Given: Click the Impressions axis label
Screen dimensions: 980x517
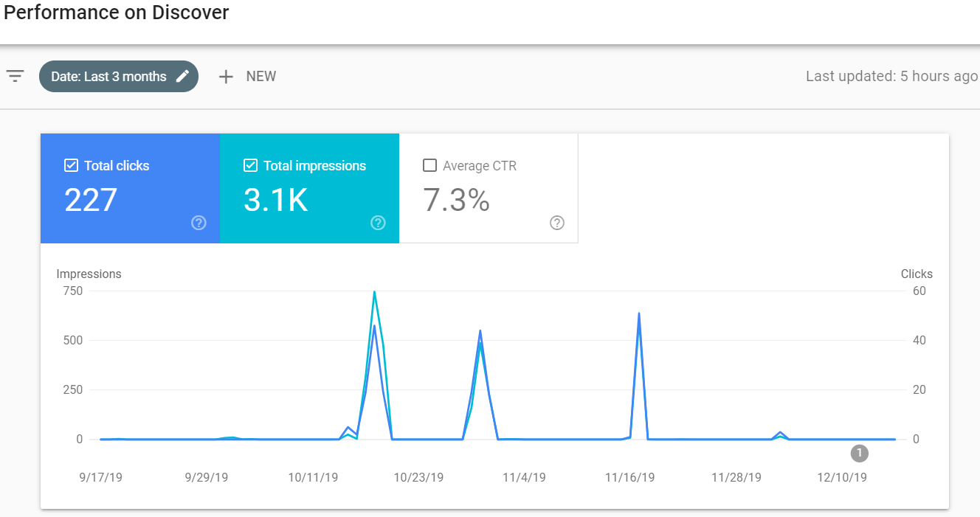Looking at the screenshot, I should 89,274.
